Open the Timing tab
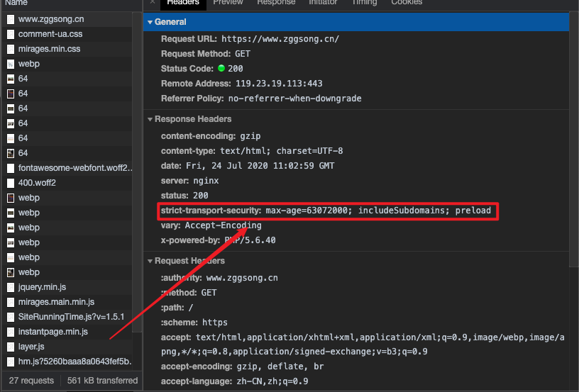The height and width of the screenshot is (392, 579). [x=364, y=3]
